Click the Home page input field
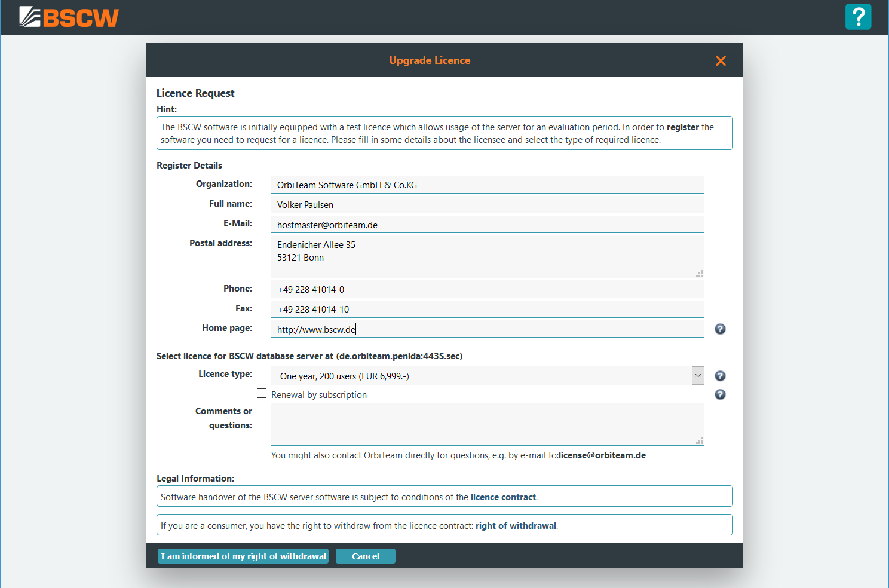This screenshot has width=889, height=588. 488,329
